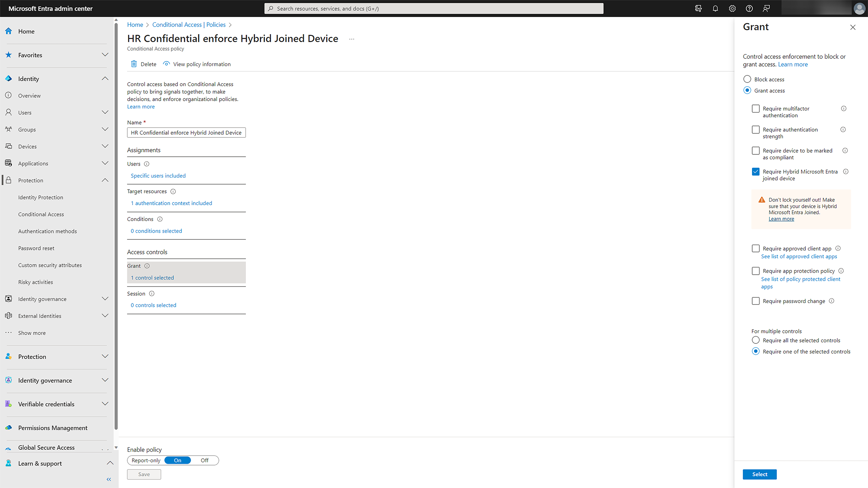
Task: Open 1 authentication context included link
Action: coord(171,203)
